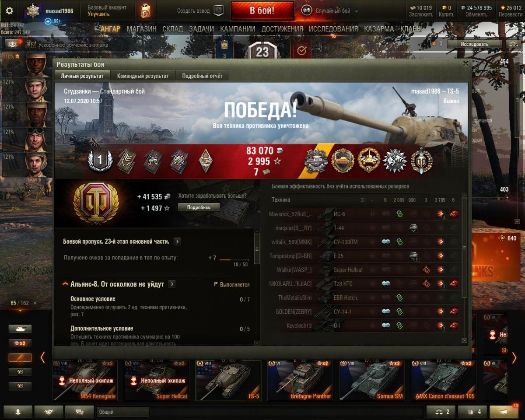Toggle the x2 bonus filter
525x420 pixels.
click(20, 343)
